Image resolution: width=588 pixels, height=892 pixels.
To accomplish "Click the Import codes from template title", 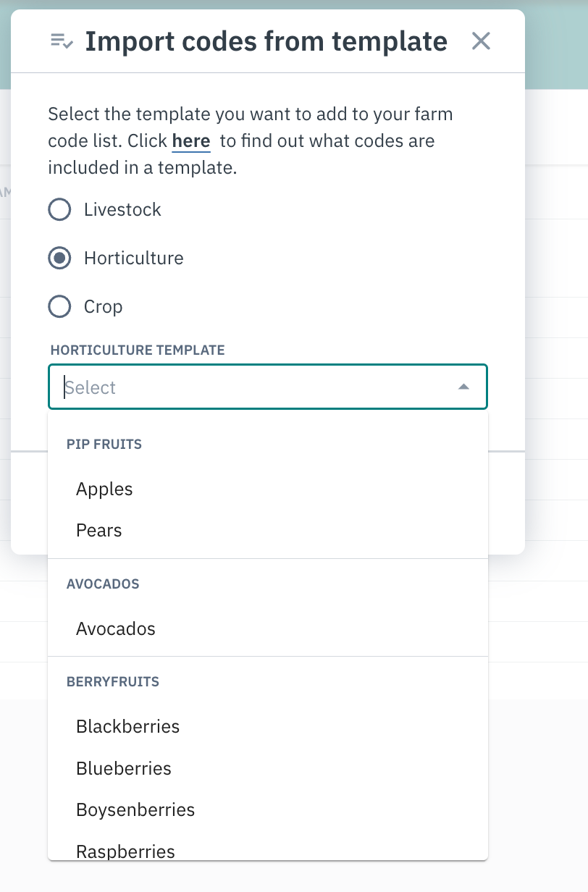I will [x=266, y=41].
